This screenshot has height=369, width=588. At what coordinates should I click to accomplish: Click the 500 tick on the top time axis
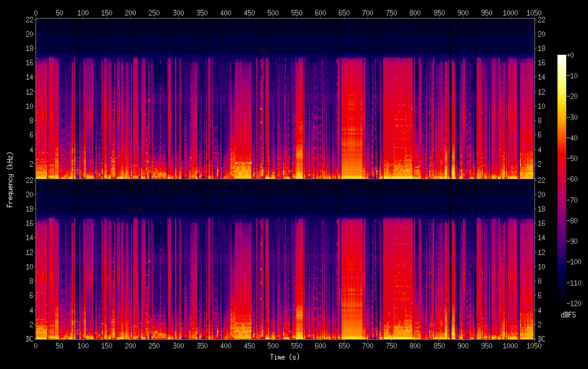click(x=296, y=12)
